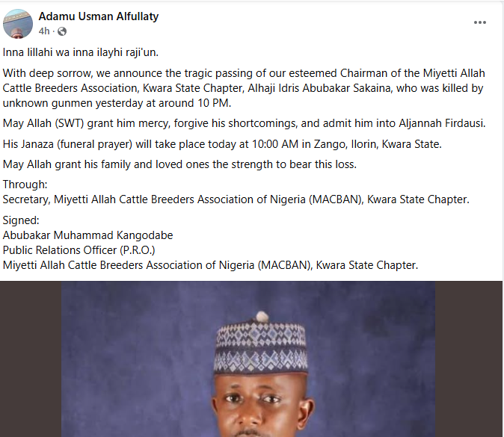Screen dimensions: 504x437
Task: Click the dark left margin beside the photo
Action: tap(31, 359)
